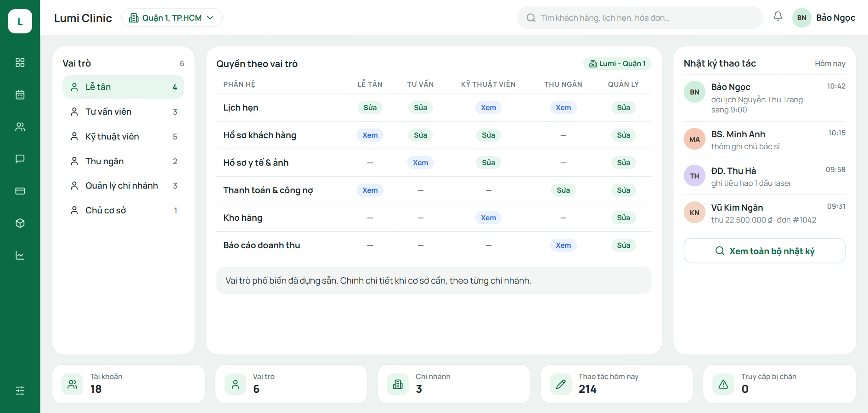Open the customers people icon in sidebar
The height and width of the screenshot is (413, 868).
click(x=20, y=127)
